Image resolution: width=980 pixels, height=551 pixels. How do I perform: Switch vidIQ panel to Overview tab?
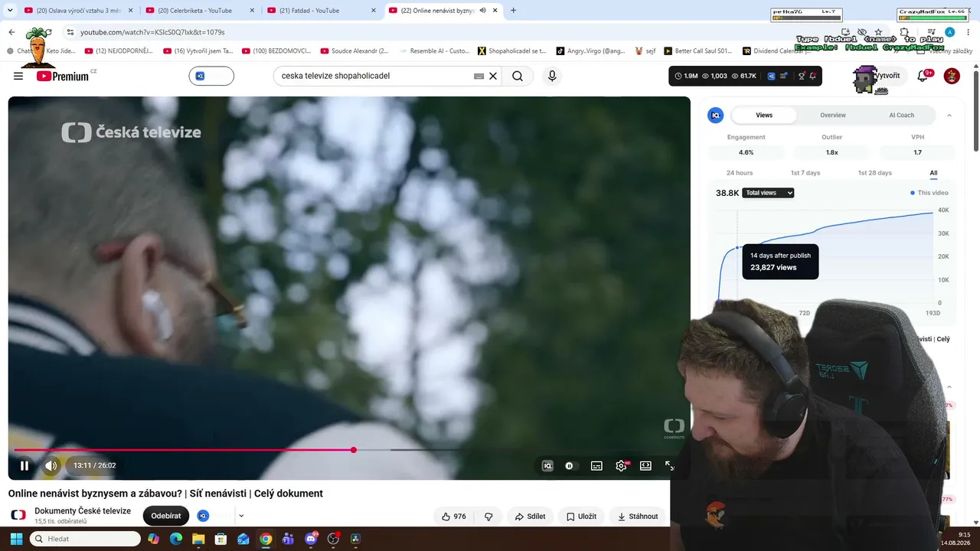tap(833, 115)
